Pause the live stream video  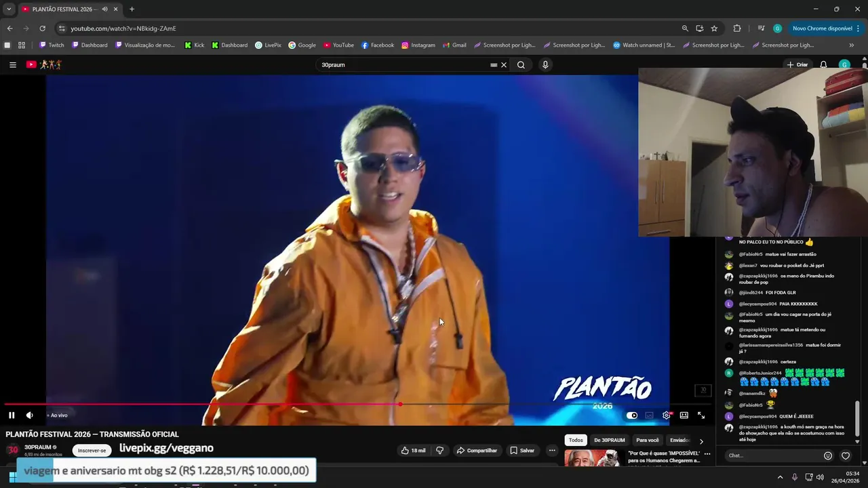[12, 415]
